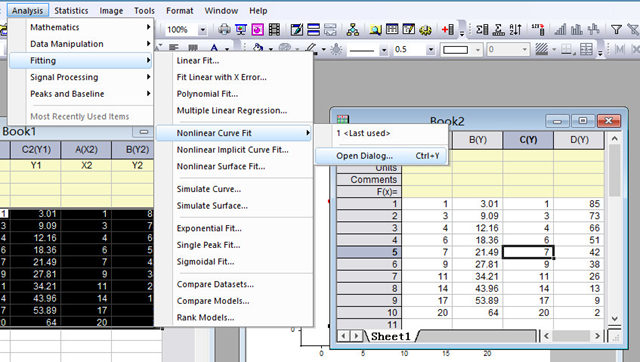Viewport: 640px width, 362px height.
Task: Expand the Fill Color dropdown arrow
Action: (270, 49)
